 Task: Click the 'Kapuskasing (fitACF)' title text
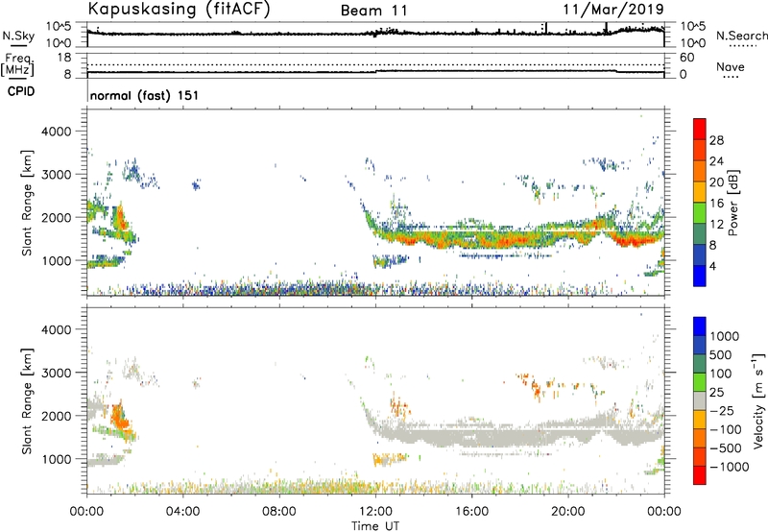[179, 9]
